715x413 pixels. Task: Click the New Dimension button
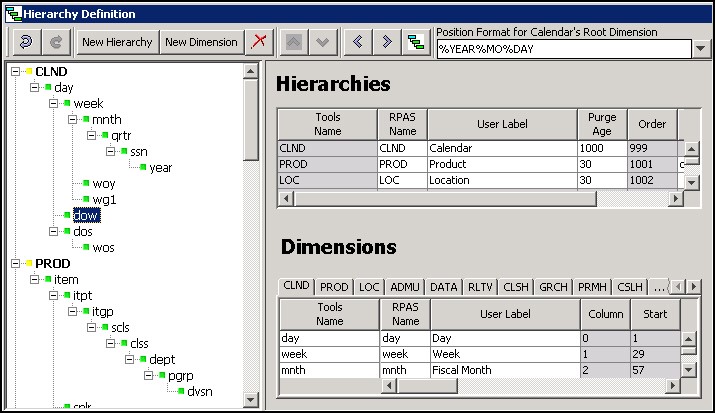[x=201, y=42]
